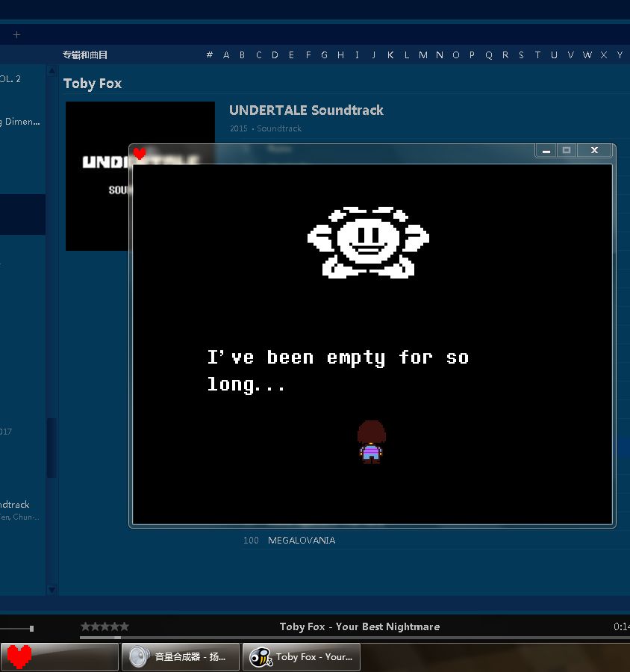This screenshot has height=672, width=630.
Task: Select the Toby Fox artist heading
Action: click(93, 83)
